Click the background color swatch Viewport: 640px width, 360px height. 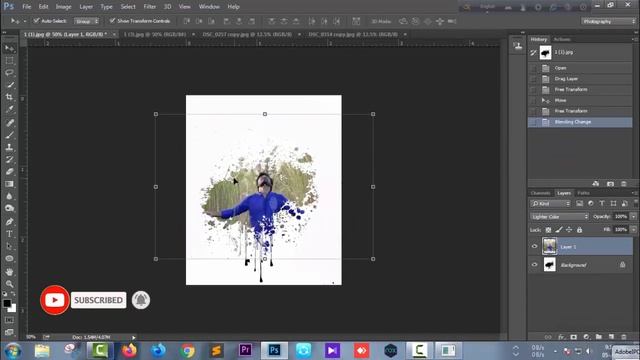[13, 309]
